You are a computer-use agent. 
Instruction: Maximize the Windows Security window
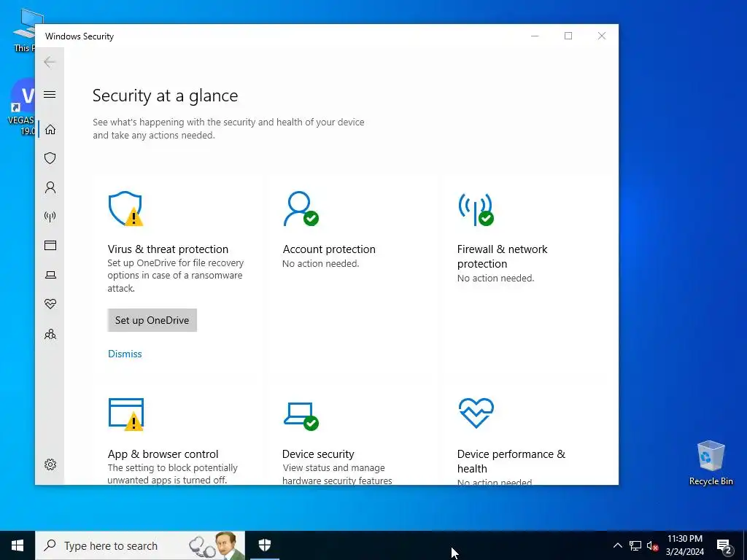click(x=568, y=36)
